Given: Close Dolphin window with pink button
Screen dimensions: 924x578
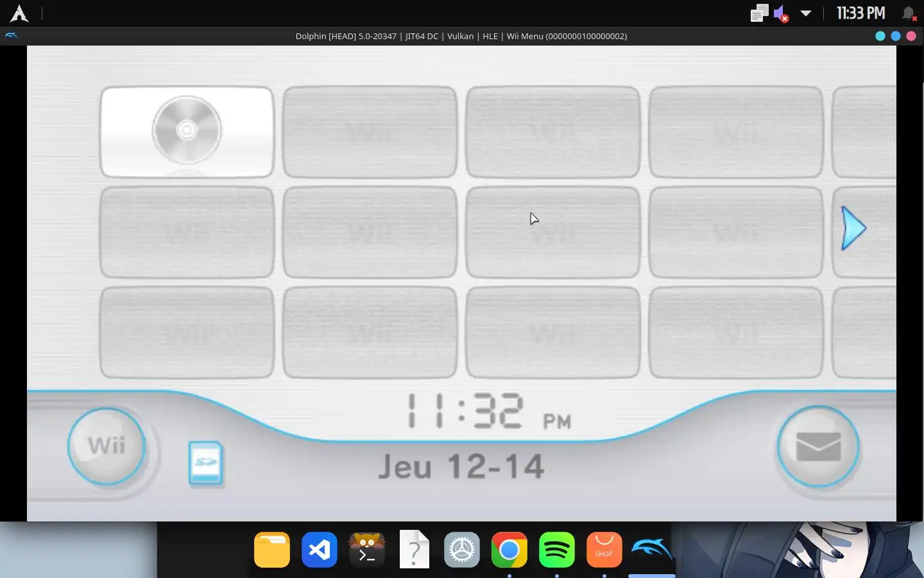Looking at the screenshot, I should point(911,36).
